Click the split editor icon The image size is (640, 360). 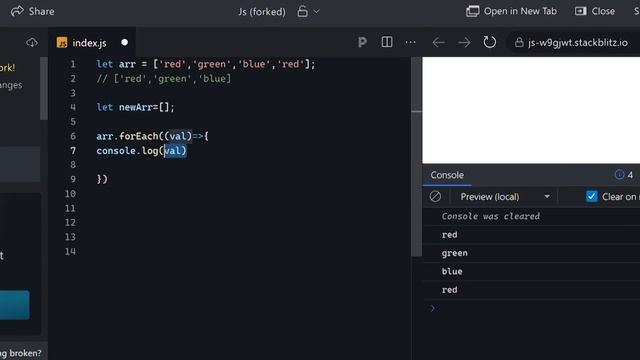point(387,42)
